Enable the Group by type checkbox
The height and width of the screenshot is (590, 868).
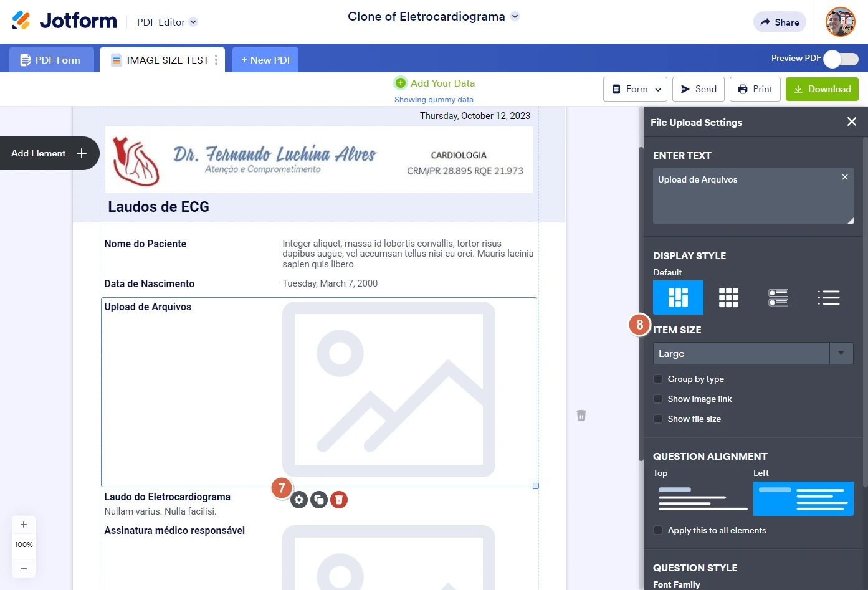tap(658, 379)
